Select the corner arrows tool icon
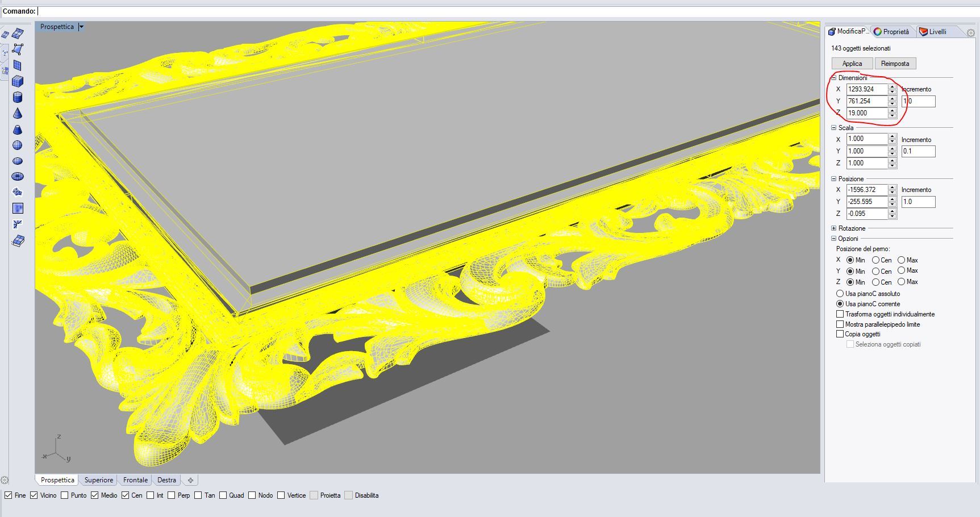The image size is (980, 517). click(18, 224)
